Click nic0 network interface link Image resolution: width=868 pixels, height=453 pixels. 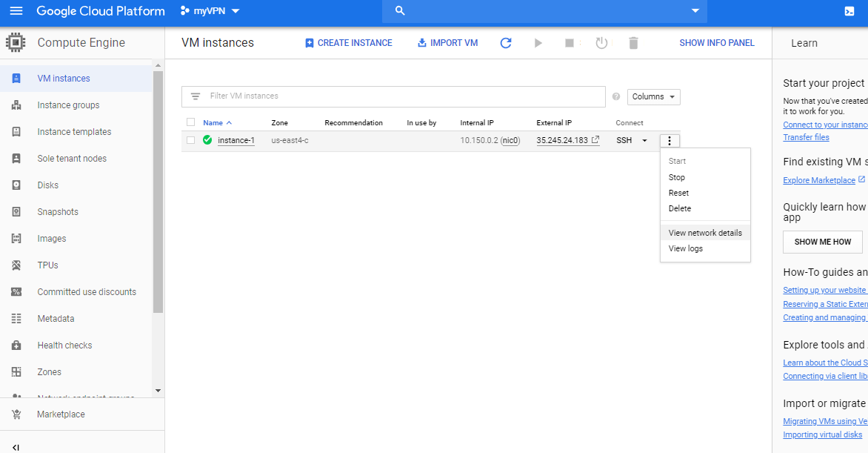tap(510, 140)
